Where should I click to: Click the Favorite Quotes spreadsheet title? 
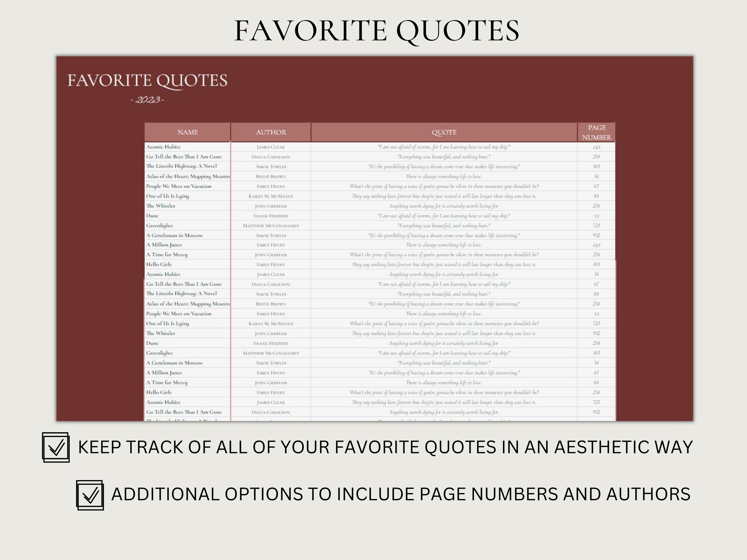[147, 81]
